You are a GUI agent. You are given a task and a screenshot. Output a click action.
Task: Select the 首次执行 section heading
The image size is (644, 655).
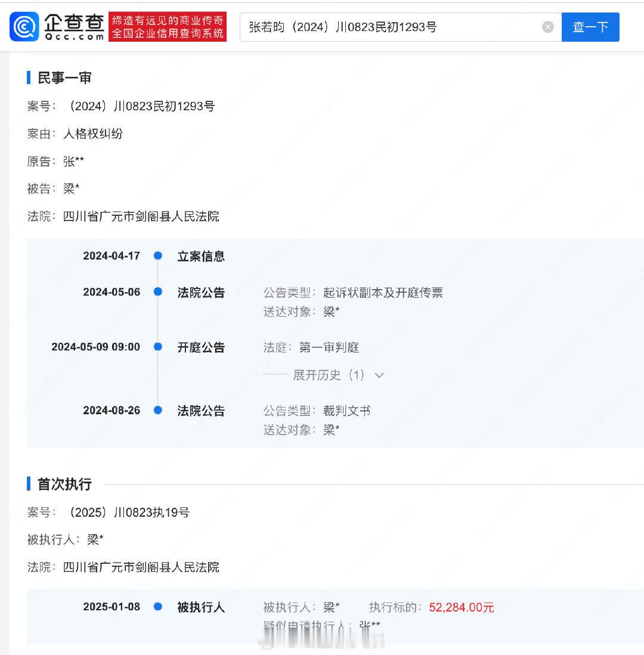(x=64, y=484)
